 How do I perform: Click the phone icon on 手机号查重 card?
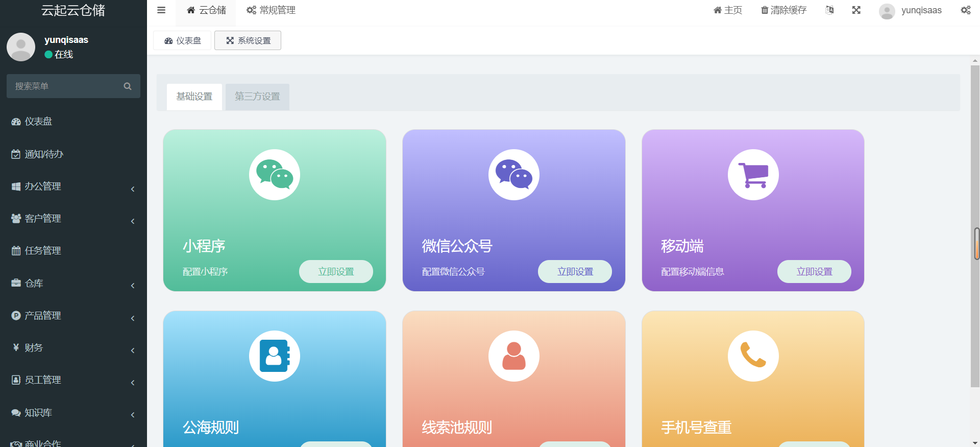[753, 356]
